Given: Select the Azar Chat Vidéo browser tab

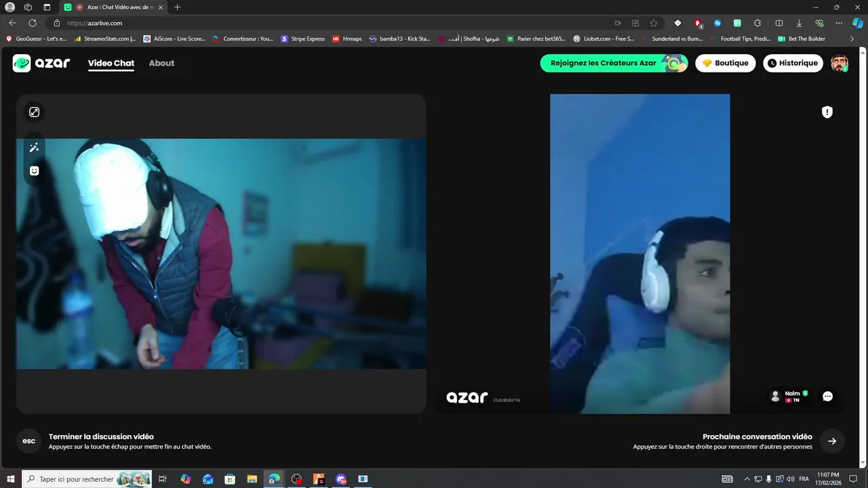Looking at the screenshot, I should (x=113, y=7).
